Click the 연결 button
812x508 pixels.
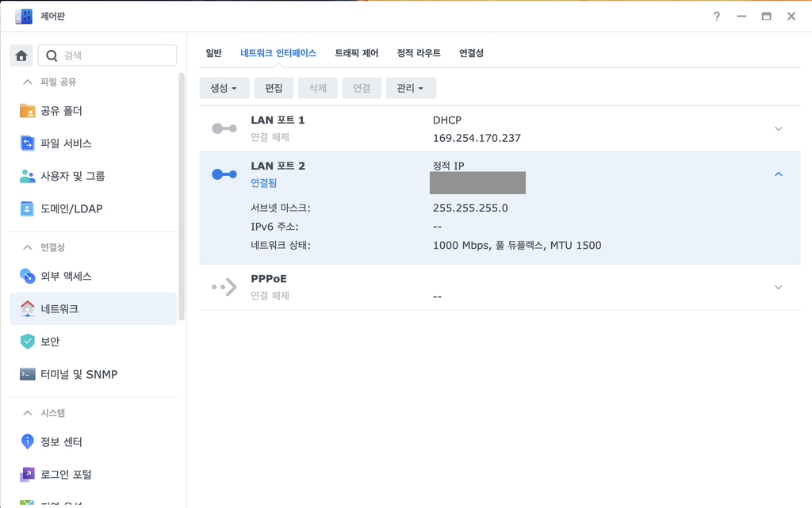(362, 88)
